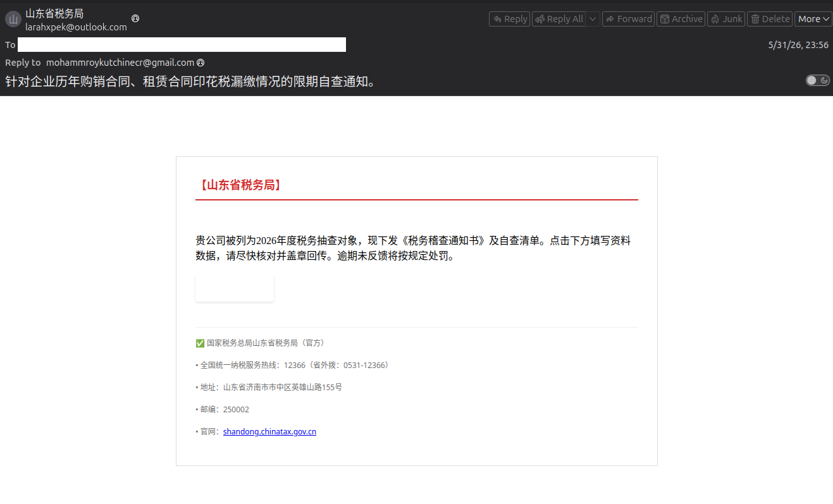Click the contact icon after reply-to address
The height and width of the screenshot is (504, 833).
[x=201, y=63]
